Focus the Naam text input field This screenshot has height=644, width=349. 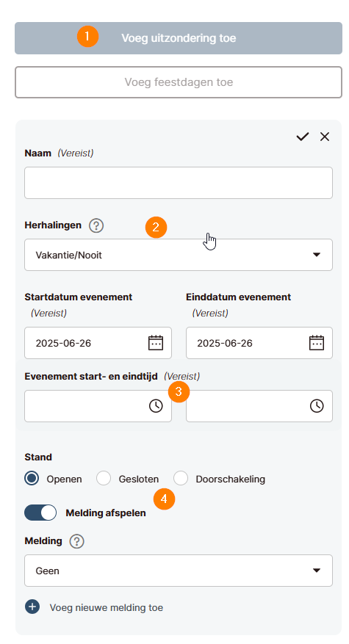coord(179,183)
